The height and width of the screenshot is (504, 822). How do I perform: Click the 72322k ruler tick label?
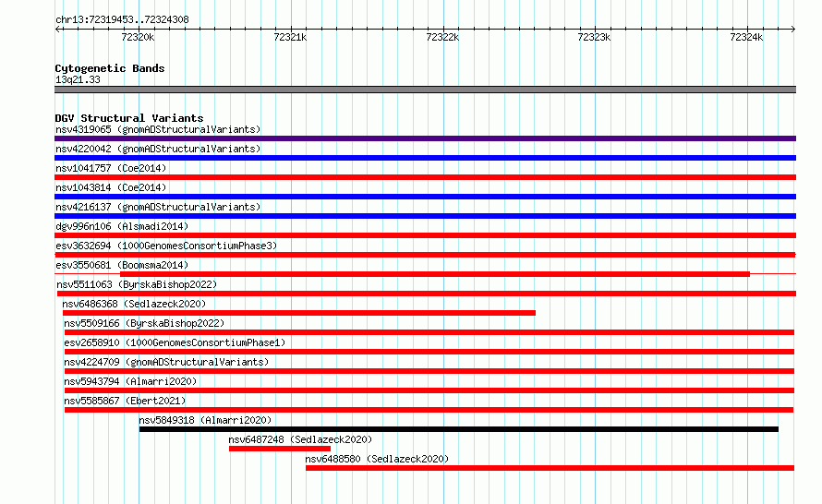pyautogui.click(x=442, y=37)
